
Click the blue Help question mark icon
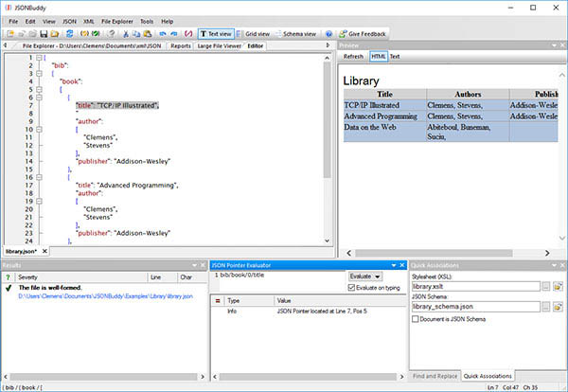click(x=328, y=33)
